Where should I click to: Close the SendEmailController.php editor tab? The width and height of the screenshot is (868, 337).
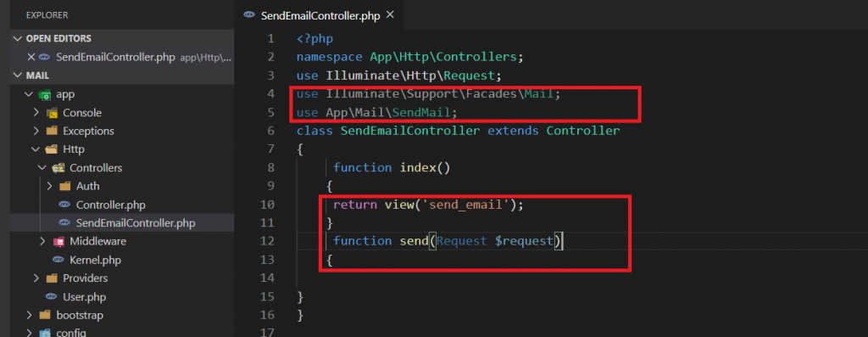coord(390,15)
